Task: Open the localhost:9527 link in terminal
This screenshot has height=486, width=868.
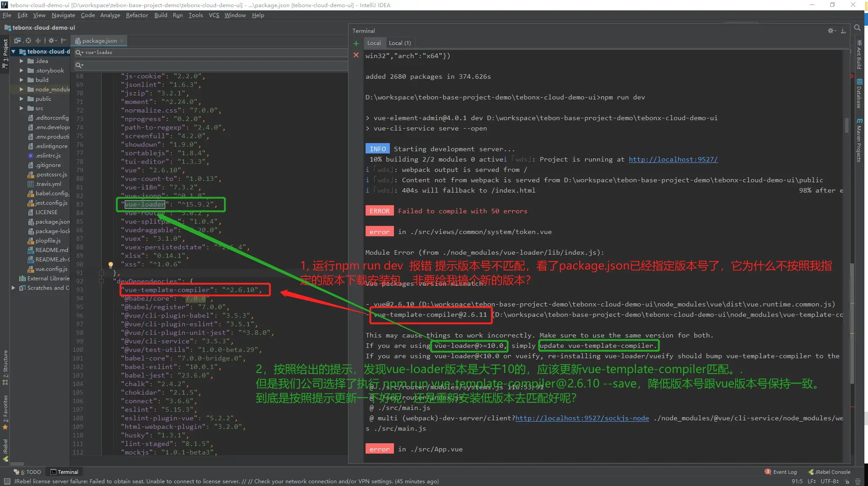Action: pos(673,159)
